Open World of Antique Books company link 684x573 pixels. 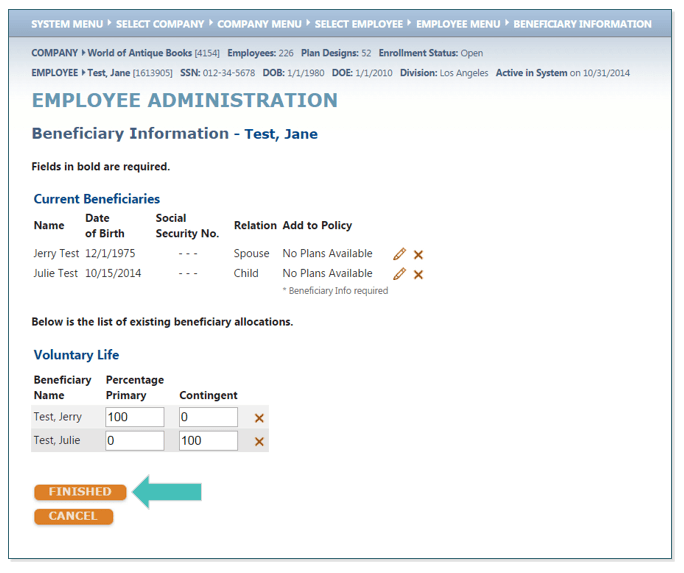click(140, 53)
